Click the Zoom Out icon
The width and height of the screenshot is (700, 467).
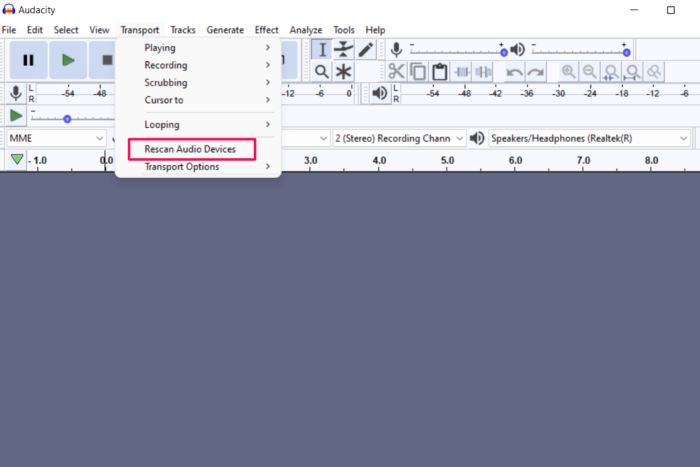(x=589, y=71)
